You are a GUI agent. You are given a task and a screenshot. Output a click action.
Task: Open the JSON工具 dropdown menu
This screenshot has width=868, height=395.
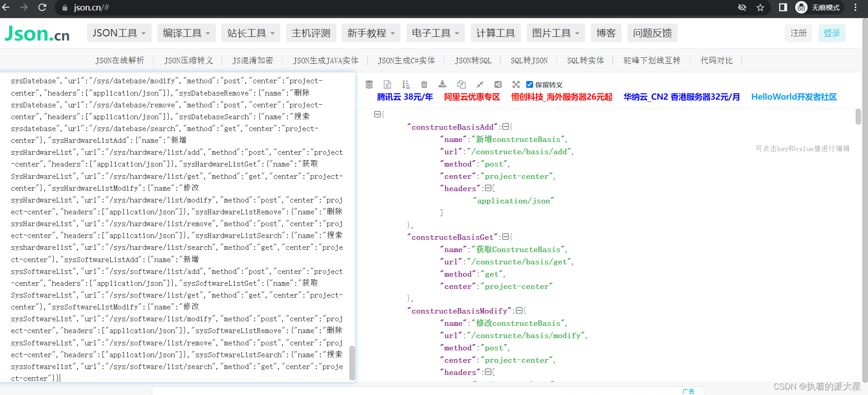(119, 33)
